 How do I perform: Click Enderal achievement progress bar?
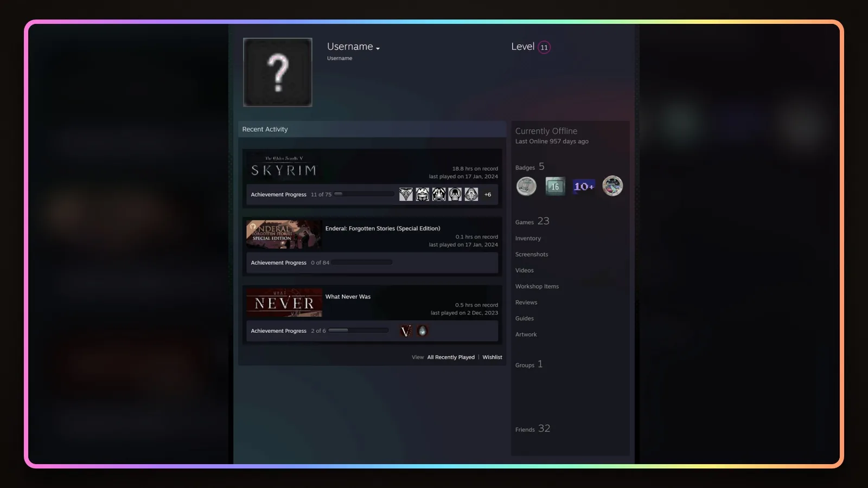click(362, 262)
